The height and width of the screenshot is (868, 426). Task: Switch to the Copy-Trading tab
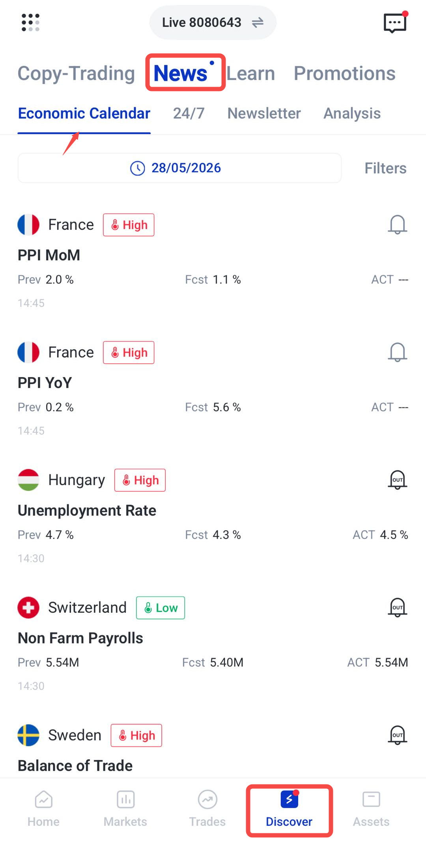pyautogui.click(x=76, y=73)
